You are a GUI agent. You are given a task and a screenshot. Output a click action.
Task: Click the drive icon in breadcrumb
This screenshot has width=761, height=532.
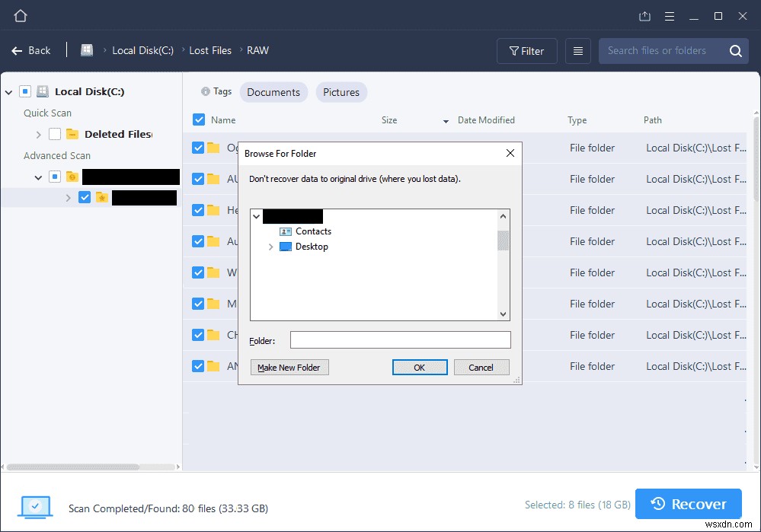[x=87, y=50]
